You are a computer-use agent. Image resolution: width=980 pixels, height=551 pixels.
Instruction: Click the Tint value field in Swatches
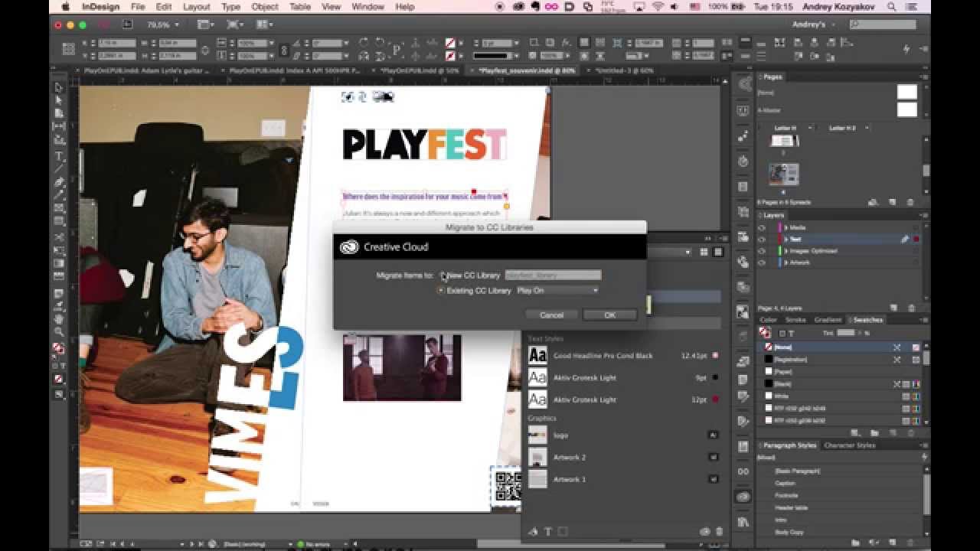pyautogui.click(x=846, y=333)
